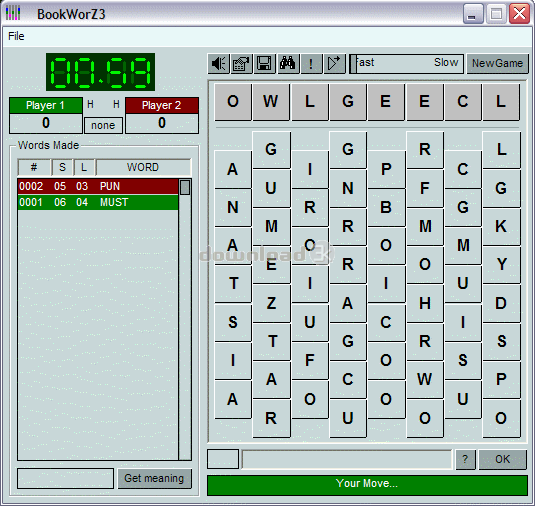
Task: Mute sound with the speaker icon
Action: (219, 63)
